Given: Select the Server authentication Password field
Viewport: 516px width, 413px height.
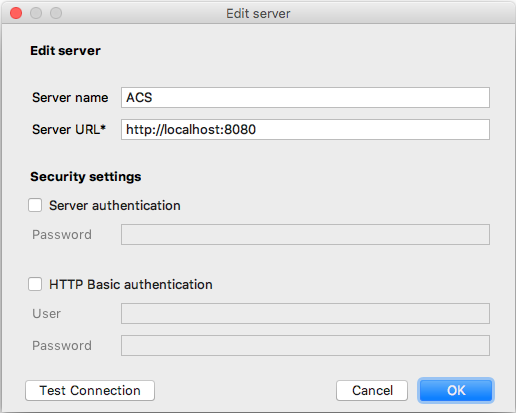Looking at the screenshot, I should 305,235.
